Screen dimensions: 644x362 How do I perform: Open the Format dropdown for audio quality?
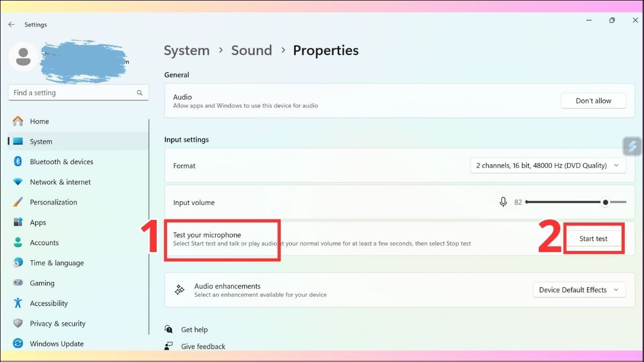coord(548,166)
